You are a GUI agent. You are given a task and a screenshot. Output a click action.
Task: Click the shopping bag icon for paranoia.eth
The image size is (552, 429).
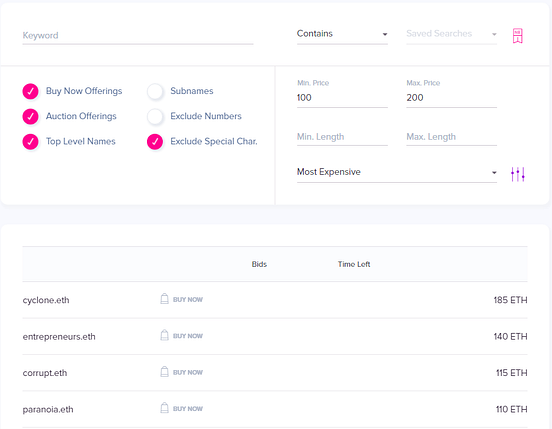coord(164,408)
